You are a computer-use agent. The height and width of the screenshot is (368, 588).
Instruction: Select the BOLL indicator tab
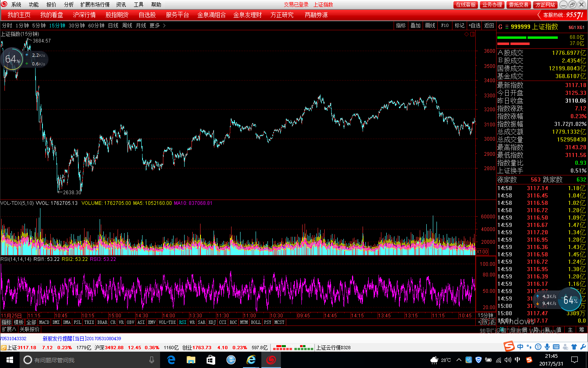click(x=256, y=322)
